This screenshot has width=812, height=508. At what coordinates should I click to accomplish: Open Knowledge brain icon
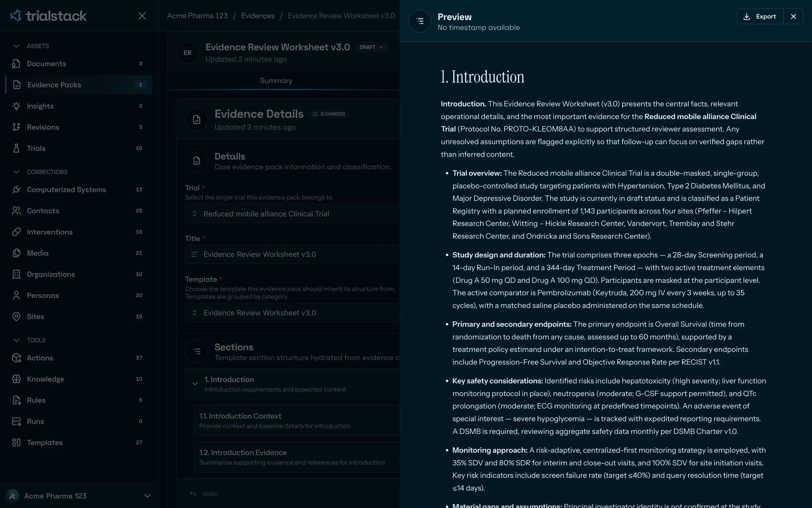[16, 379]
